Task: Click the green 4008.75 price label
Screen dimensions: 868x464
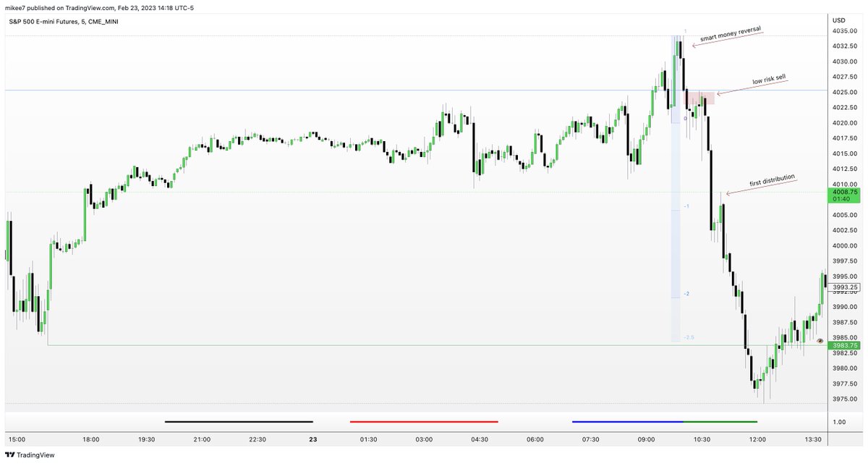Action: coord(843,196)
